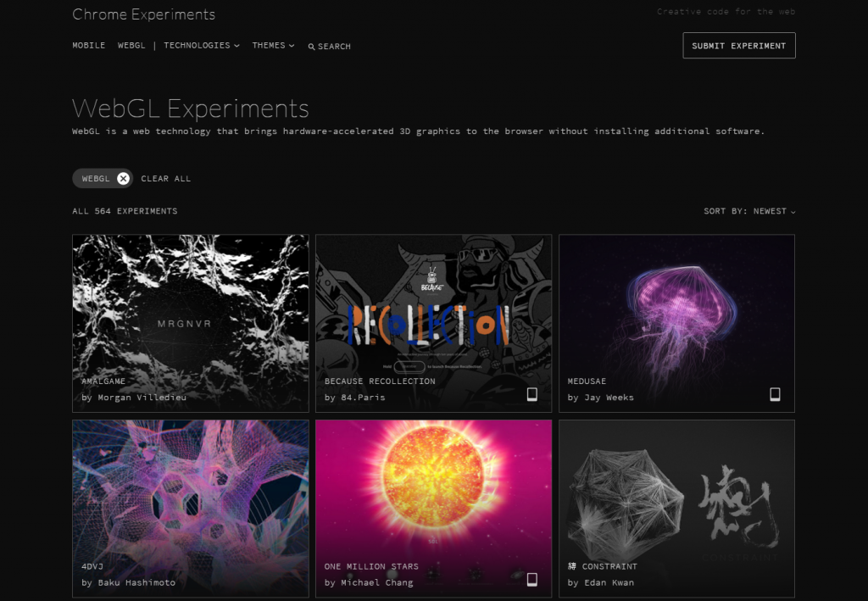Expand the Technologies dropdown
This screenshot has height=601, width=868.
tap(202, 46)
